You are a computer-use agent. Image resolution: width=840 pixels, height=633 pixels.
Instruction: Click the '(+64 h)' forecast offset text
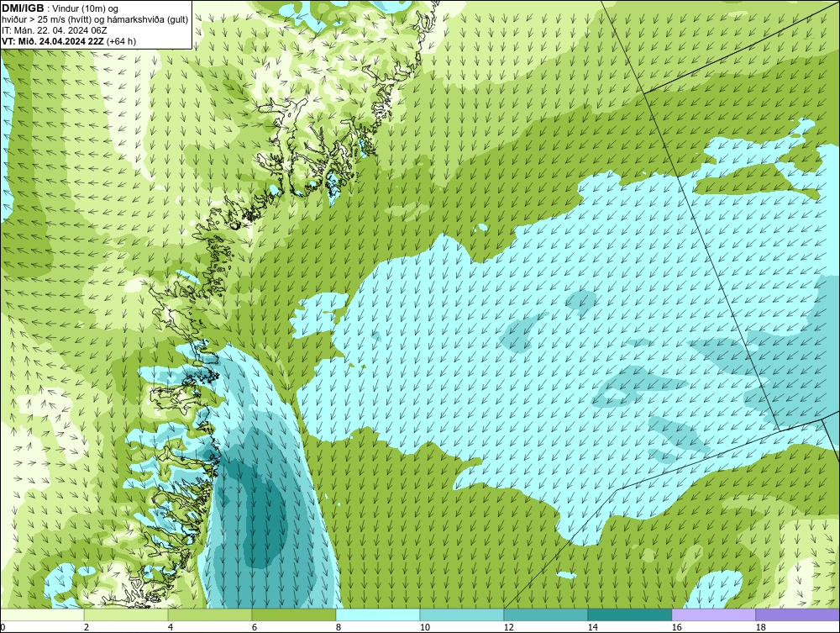[x=121, y=40]
